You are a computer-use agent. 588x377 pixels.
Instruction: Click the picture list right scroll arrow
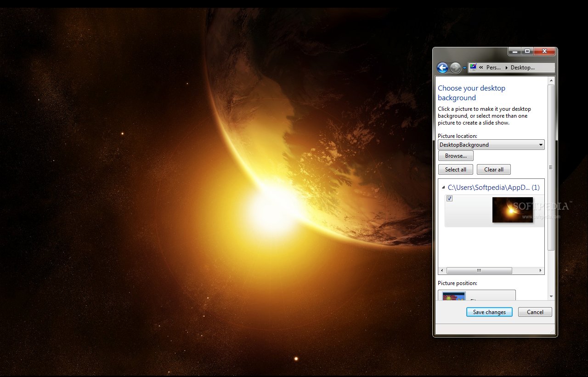(540, 270)
